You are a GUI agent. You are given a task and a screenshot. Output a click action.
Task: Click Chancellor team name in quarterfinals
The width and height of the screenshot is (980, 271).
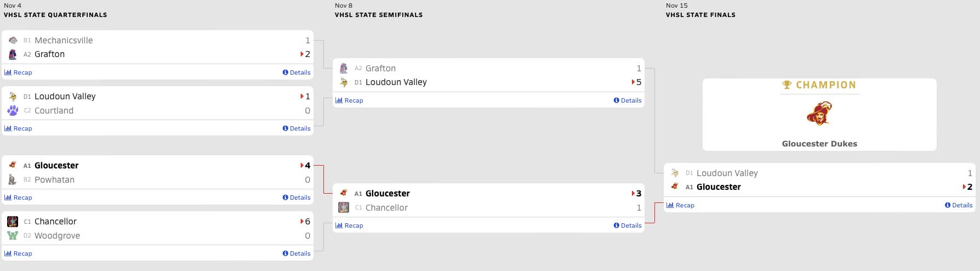[x=55, y=222]
